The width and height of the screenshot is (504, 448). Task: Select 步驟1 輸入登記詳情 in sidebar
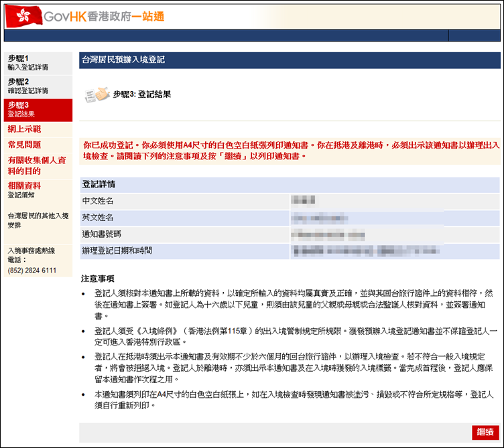point(38,63)
